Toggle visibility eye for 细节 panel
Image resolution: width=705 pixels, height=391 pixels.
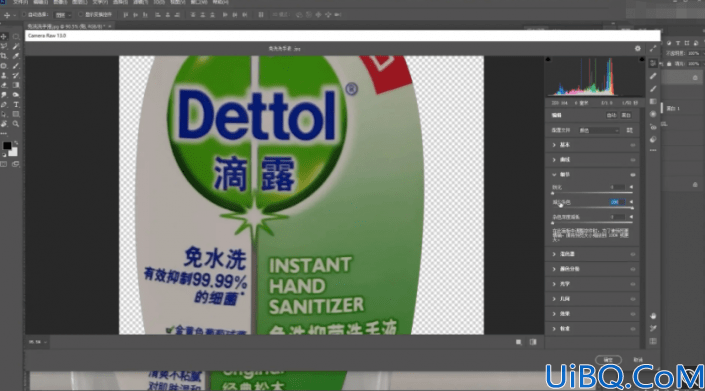(633, 175)
